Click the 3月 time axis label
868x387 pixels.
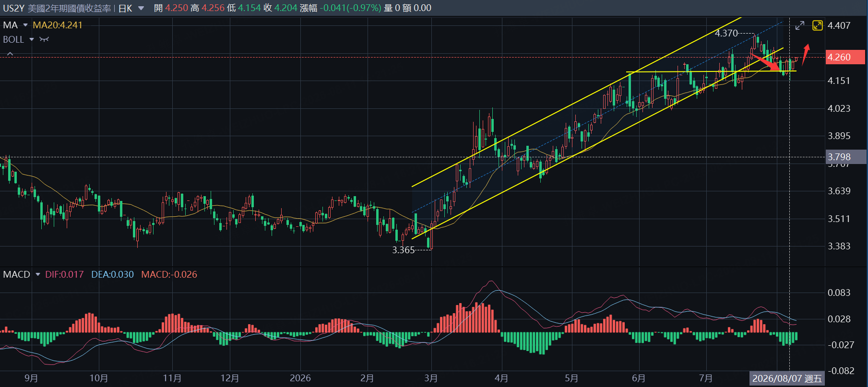pos(431,378)
